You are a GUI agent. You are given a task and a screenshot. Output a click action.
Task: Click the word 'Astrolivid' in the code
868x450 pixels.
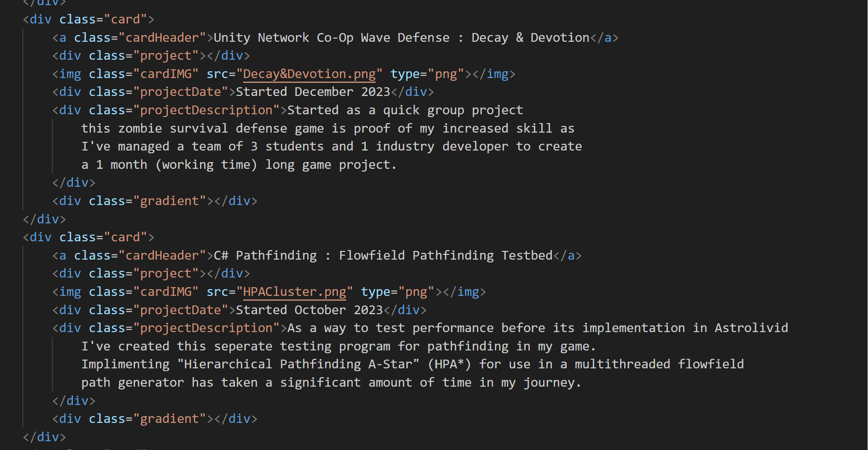point(751,328)
